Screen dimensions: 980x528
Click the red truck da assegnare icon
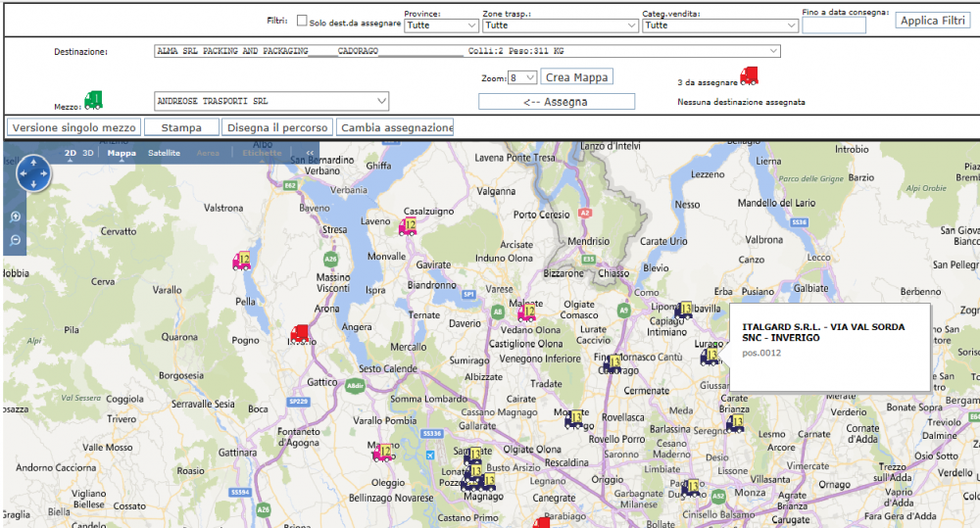click(x=749, y=76)
